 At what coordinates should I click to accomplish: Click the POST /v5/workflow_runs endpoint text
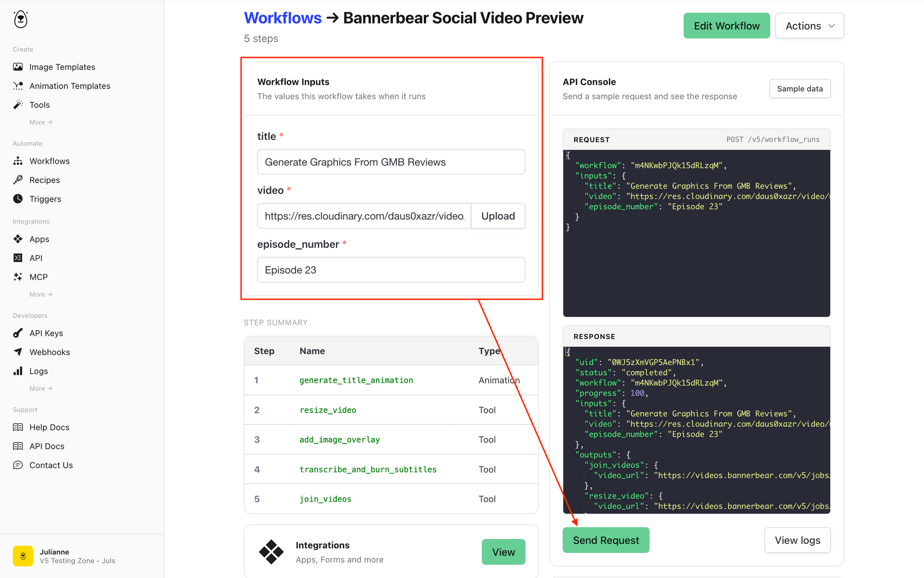(773, 140)
